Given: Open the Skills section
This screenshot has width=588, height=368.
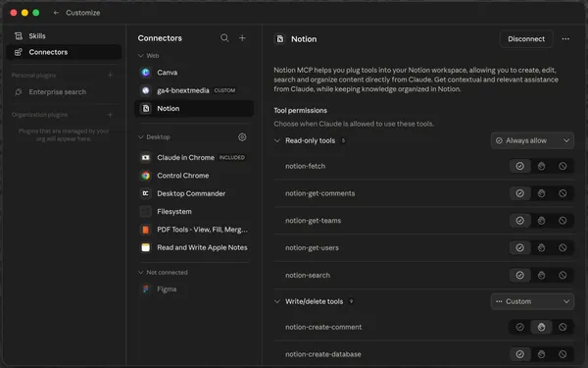Looking at the screenshot, I should pos(64,36).
